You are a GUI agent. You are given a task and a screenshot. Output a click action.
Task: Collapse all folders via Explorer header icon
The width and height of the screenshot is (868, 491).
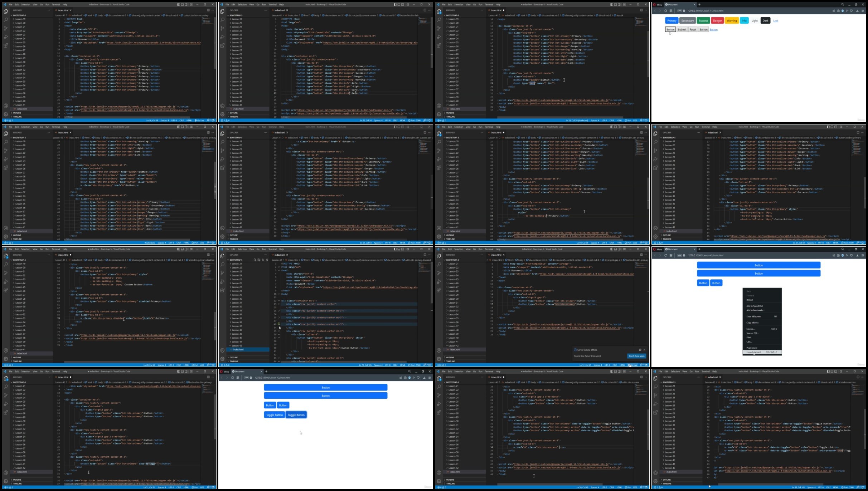point(267,260)
